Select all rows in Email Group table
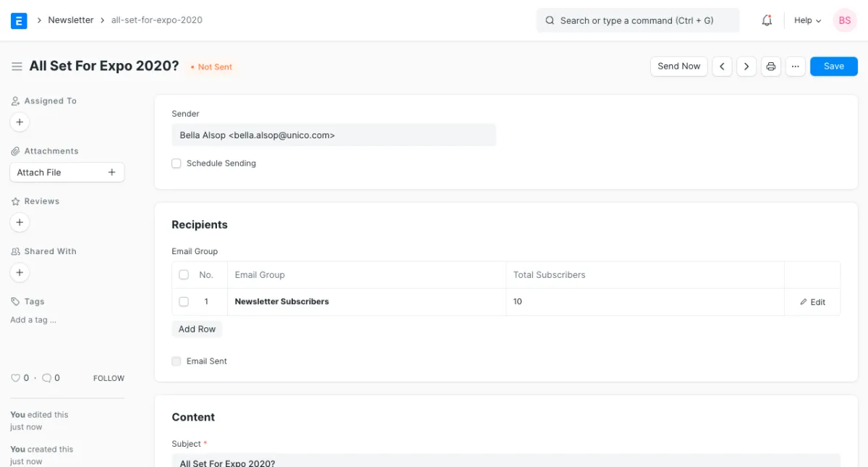Viewport: 868px width, 467px height. click(x=184, y=275)
